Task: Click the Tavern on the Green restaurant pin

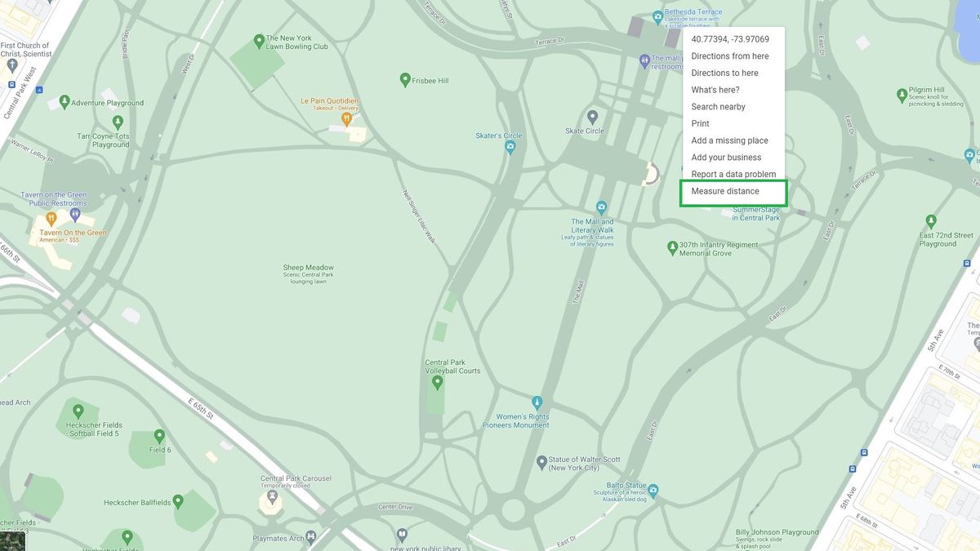Action: coord(51,219)
